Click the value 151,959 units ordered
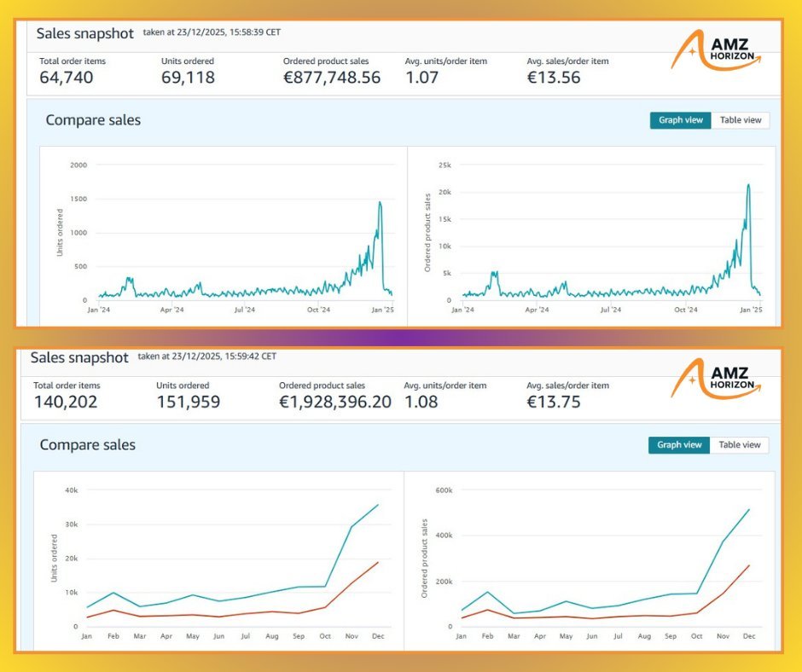Image resolution: width=802 pixels, height=672 pixels. click(189, 402)
